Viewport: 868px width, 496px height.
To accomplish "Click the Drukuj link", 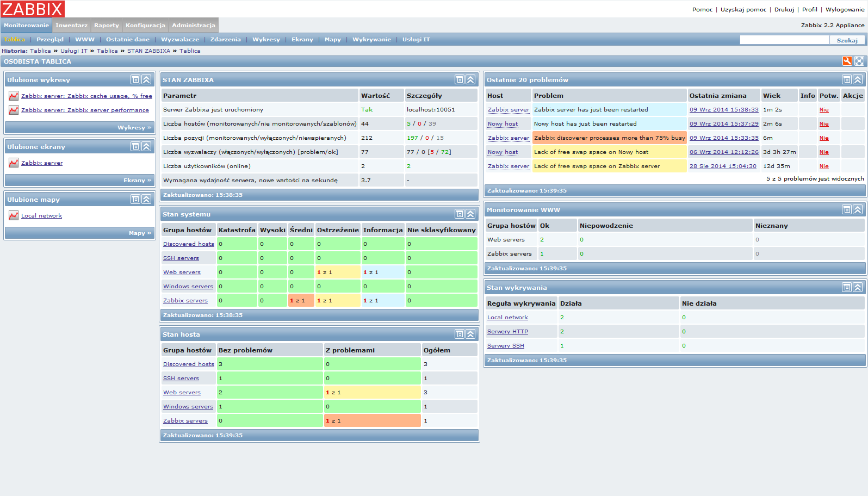I will point(784,9).
